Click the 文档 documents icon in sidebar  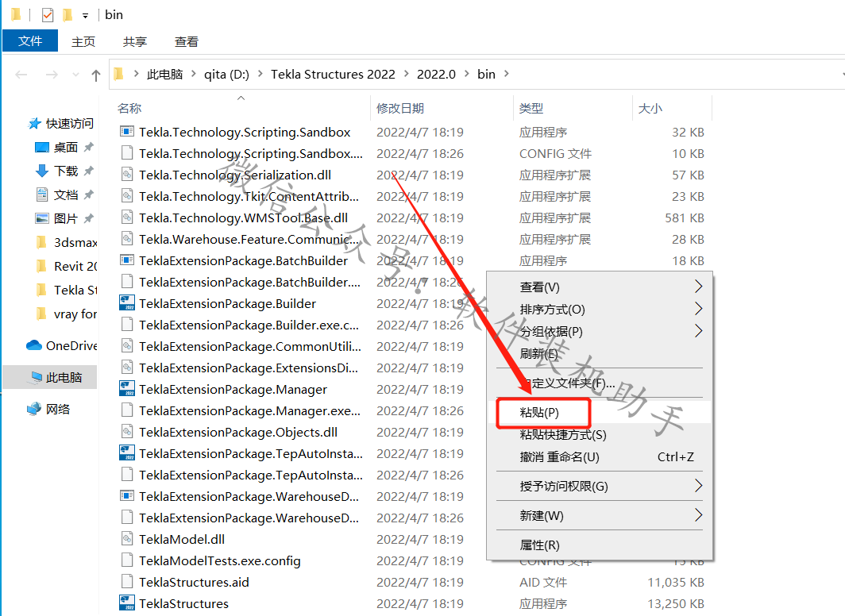(41, 194)
